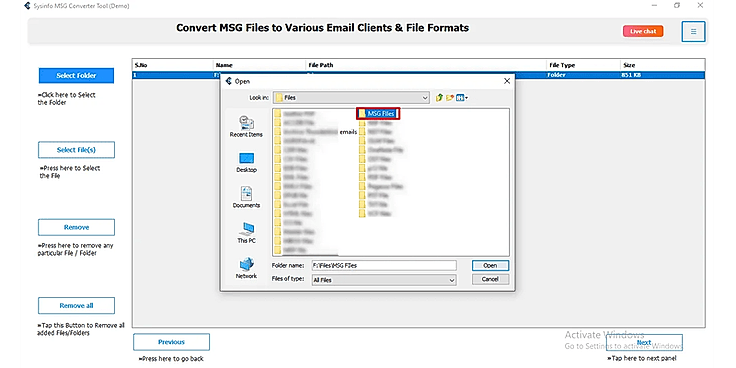Select the Folder cell in row 1
The width and height of the screenshot is (736, 368).
[x=584, y=75]
